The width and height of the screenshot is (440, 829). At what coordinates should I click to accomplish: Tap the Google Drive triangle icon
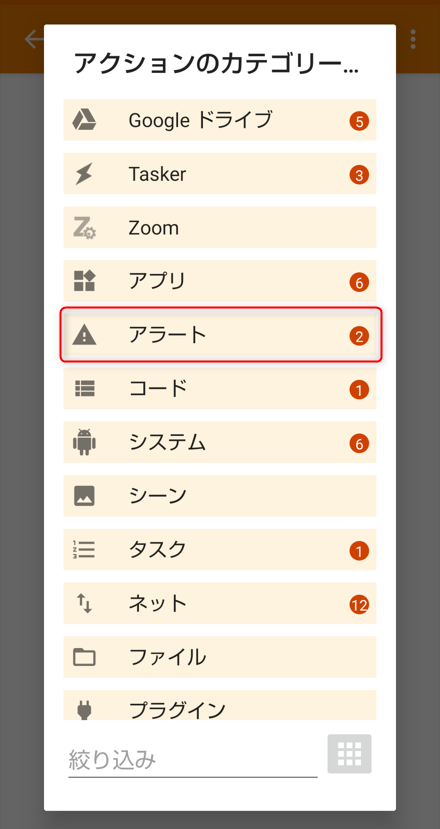point(84,119)
